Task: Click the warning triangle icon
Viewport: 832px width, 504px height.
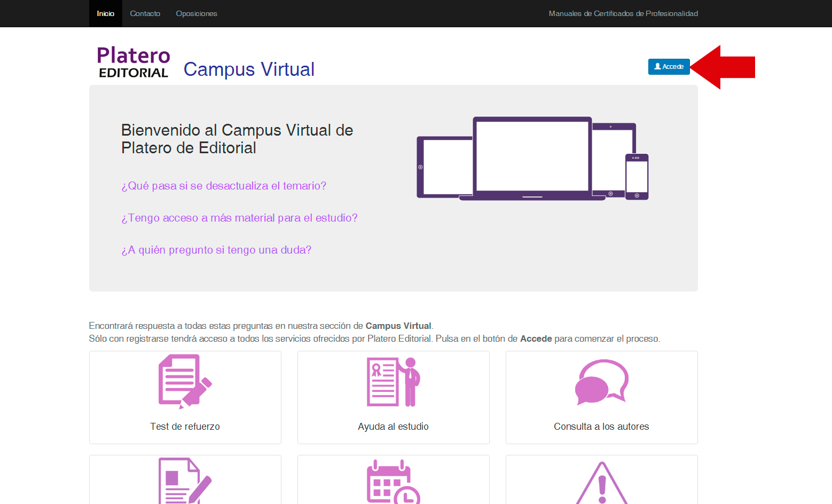Action: (602, 483)
